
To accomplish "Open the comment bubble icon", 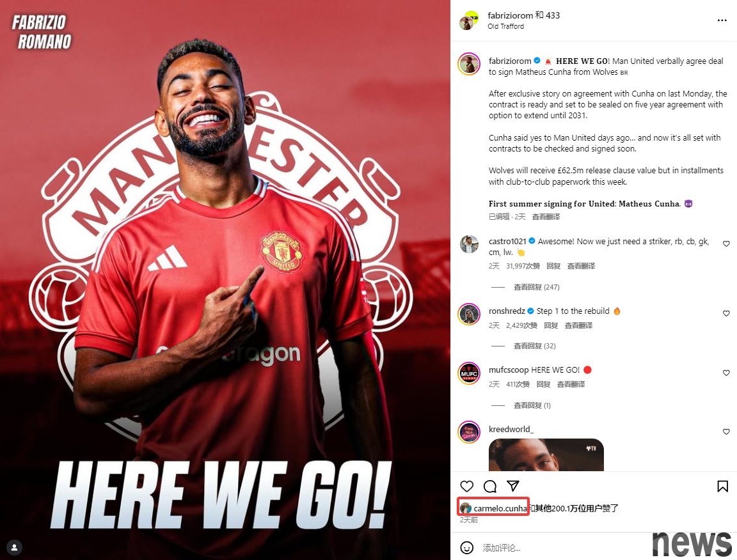I will coord(490,486).
